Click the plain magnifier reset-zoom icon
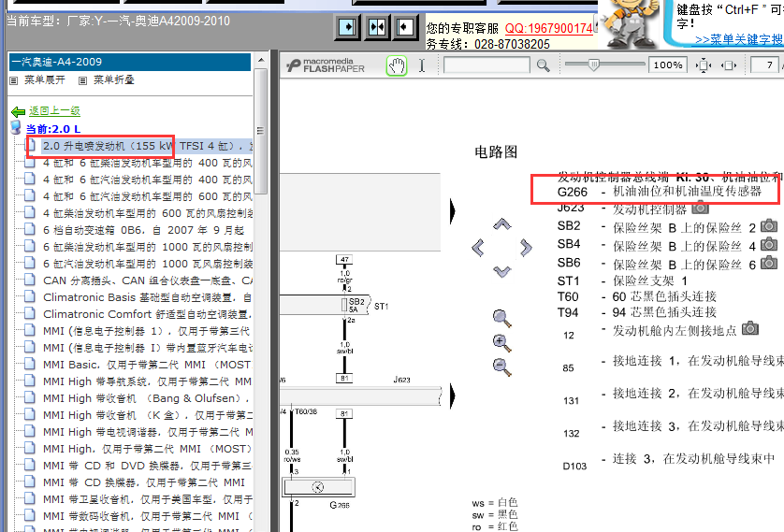 pos(501,318)
